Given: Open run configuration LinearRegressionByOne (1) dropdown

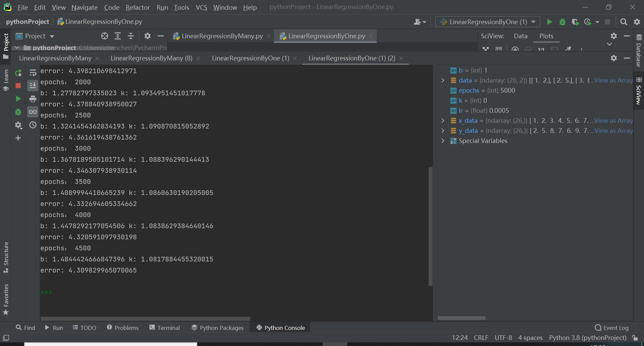Looking at the screenshot, I should coord(488,22).
